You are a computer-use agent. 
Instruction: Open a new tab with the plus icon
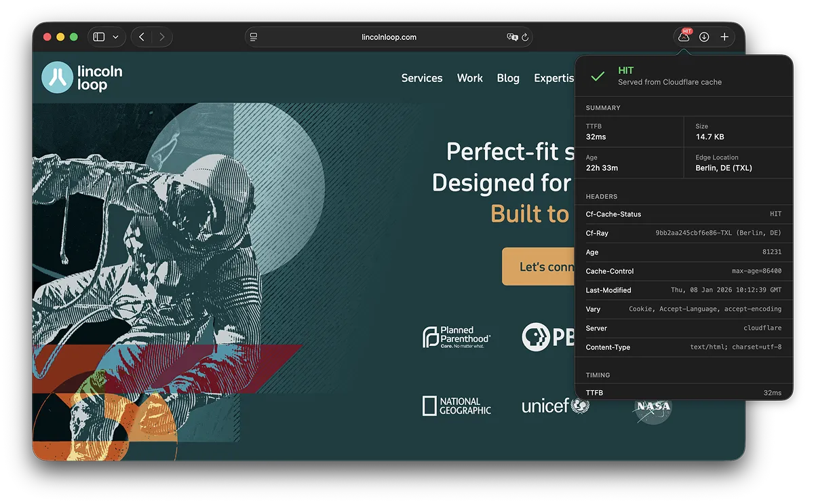click(724, 37)
